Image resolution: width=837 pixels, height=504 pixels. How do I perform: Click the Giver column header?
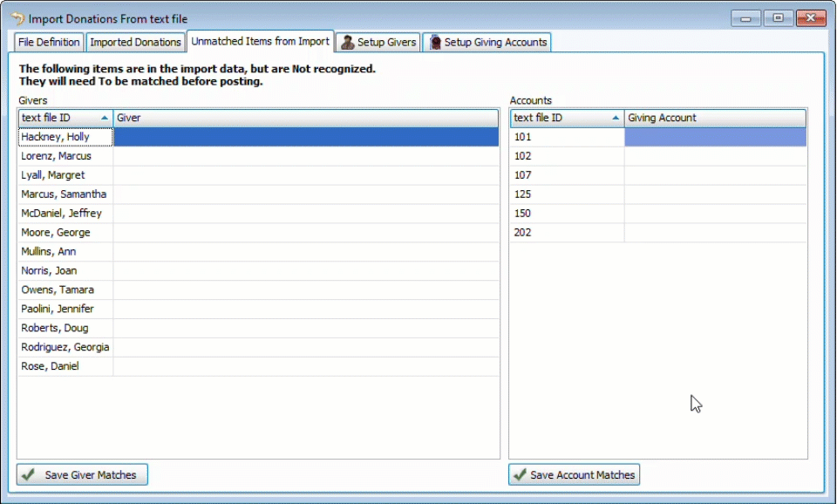tap(305, 118)
